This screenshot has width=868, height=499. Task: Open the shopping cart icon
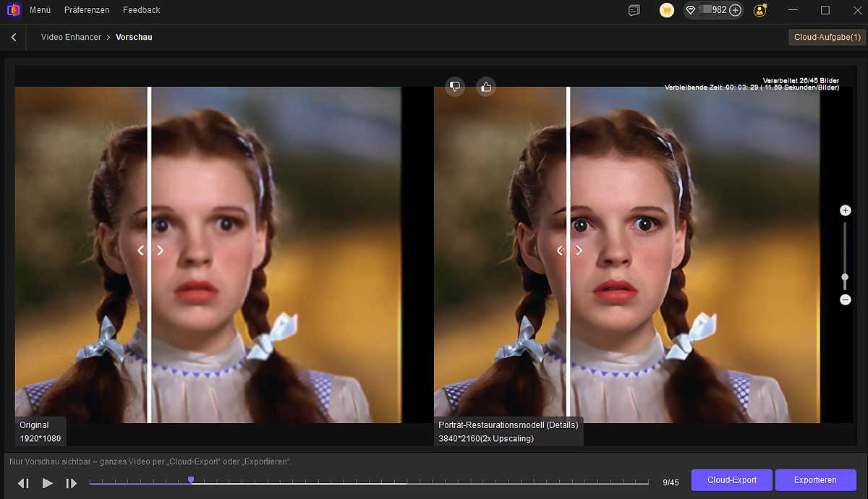click(667, 10)
